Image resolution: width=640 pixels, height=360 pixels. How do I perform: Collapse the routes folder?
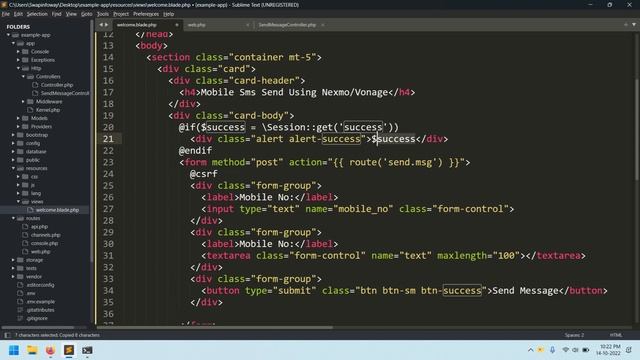point(13,218)
